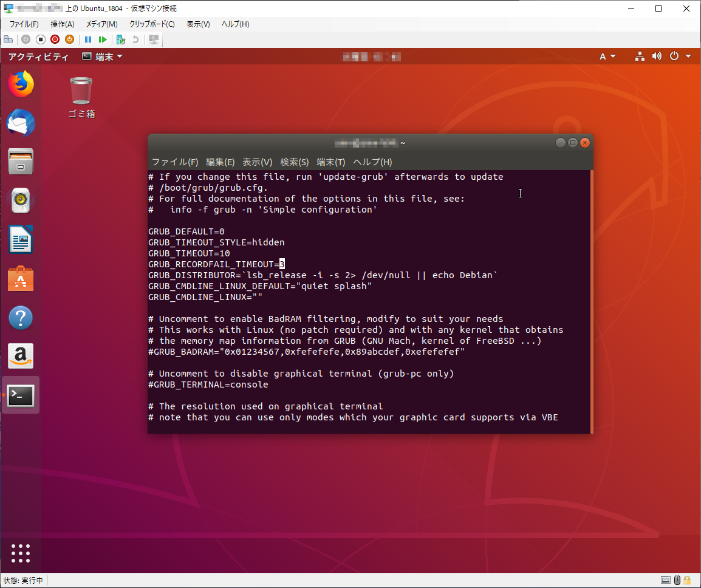
Task: Toggle the mouse capture status icon
Action: (677, 580)
